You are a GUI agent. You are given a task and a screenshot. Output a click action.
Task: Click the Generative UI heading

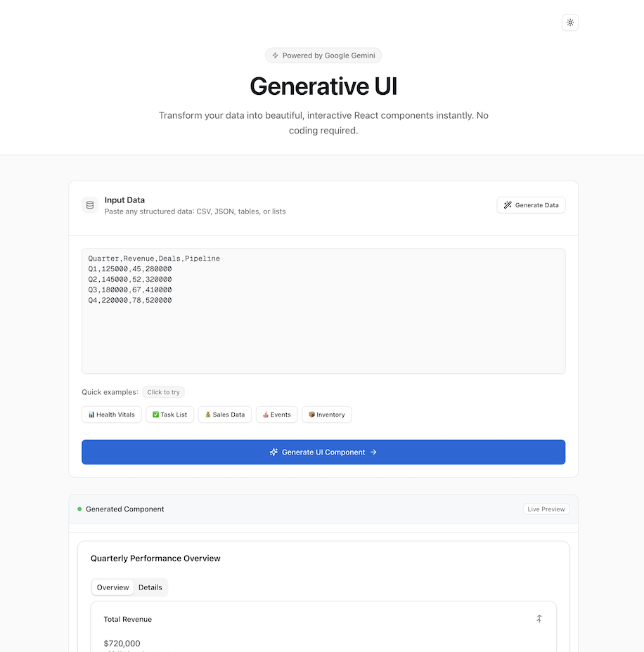[323, 86]
